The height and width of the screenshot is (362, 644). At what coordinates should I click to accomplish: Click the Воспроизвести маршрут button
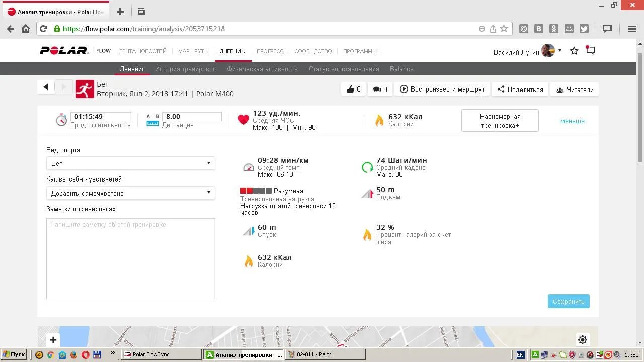click(442, 89)
